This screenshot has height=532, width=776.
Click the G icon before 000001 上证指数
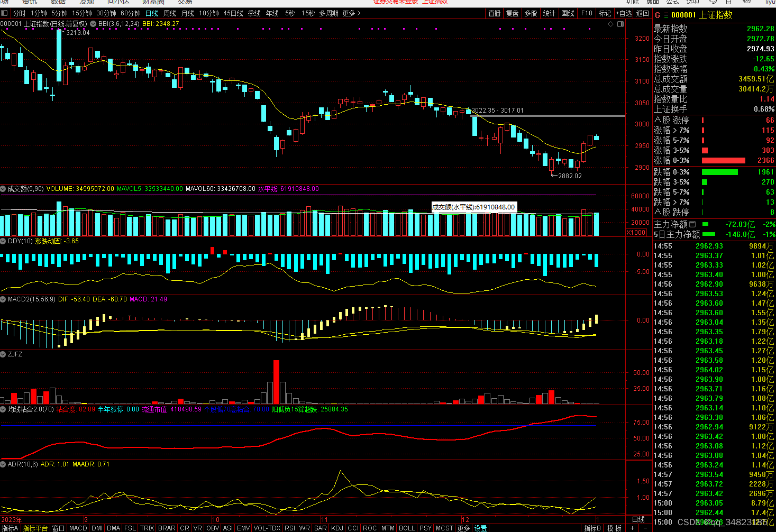(658, 15)
